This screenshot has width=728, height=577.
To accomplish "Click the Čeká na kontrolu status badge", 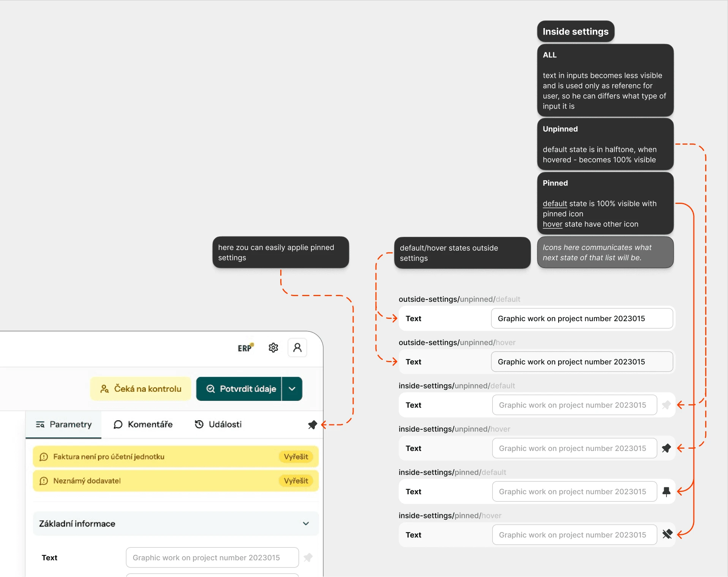I will pyautogui.click(x=141, y=389).
